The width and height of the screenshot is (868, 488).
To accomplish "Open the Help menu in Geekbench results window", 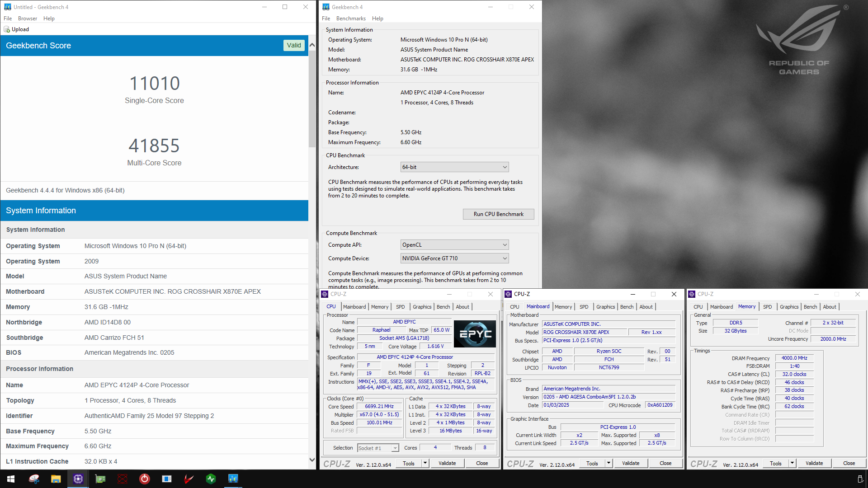I will pos(49,19).
